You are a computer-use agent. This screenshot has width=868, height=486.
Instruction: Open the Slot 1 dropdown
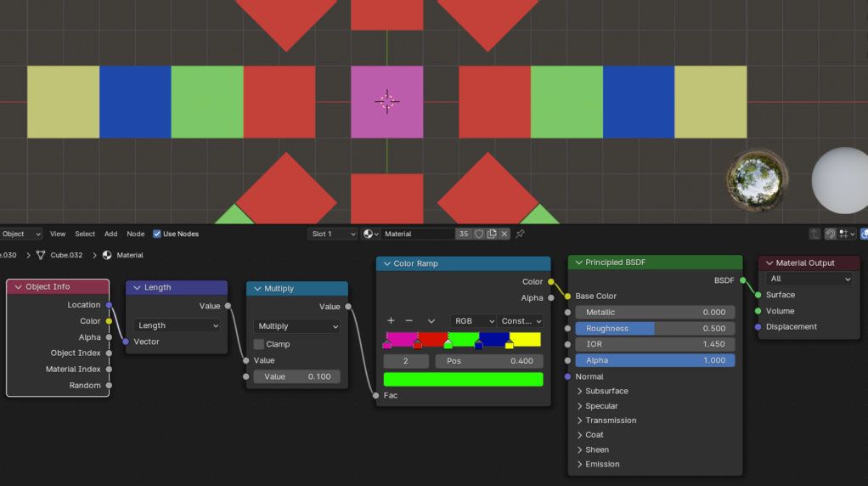pos(332,234)
